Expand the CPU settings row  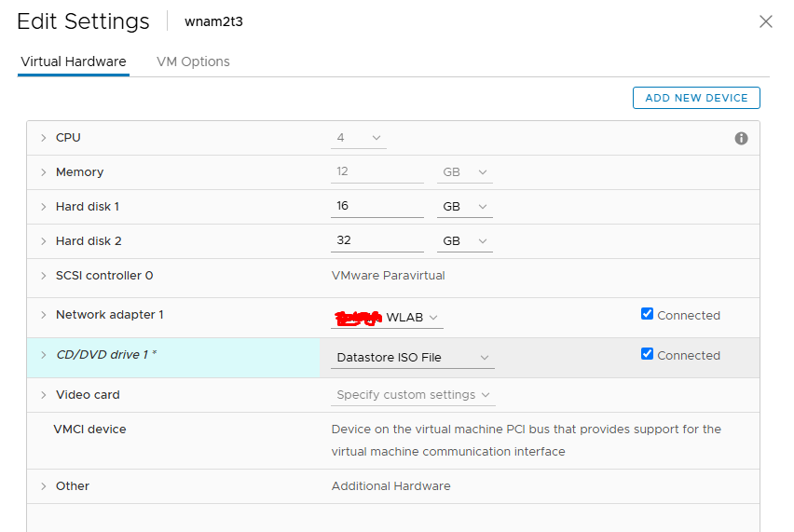pos(43,138)
